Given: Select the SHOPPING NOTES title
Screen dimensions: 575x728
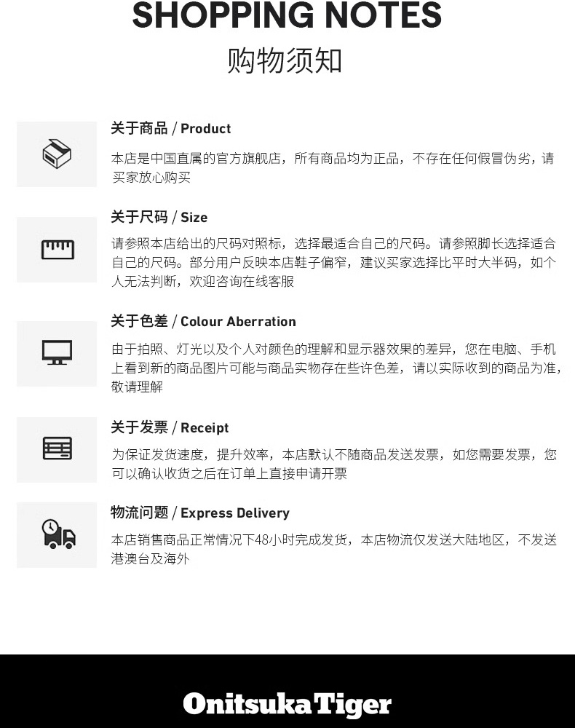Looking at the screenshot, I should click(287, 15).
